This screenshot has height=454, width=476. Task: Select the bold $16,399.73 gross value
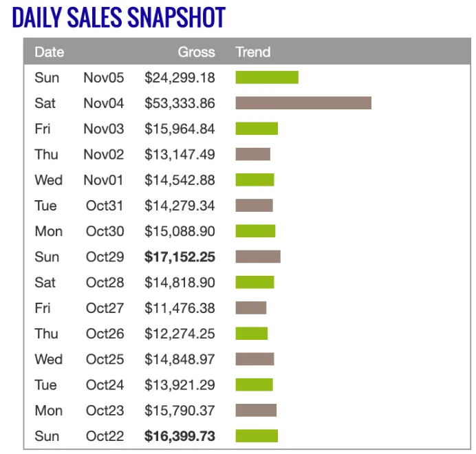pyautogui.click(x=180, y=436)
